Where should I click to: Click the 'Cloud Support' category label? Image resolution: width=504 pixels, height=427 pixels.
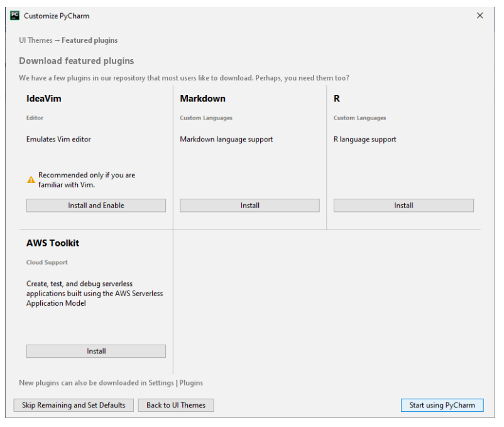click(x=47, y=262)
